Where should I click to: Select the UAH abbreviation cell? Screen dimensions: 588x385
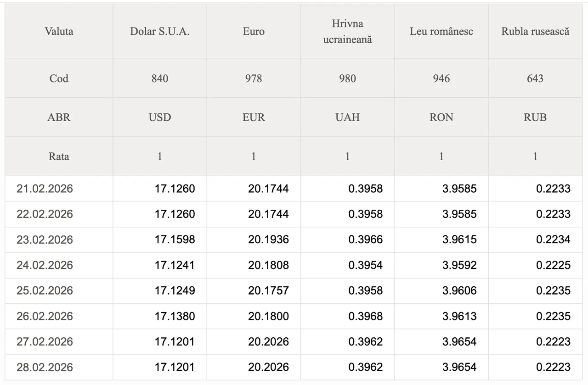(x=347, y=117)
